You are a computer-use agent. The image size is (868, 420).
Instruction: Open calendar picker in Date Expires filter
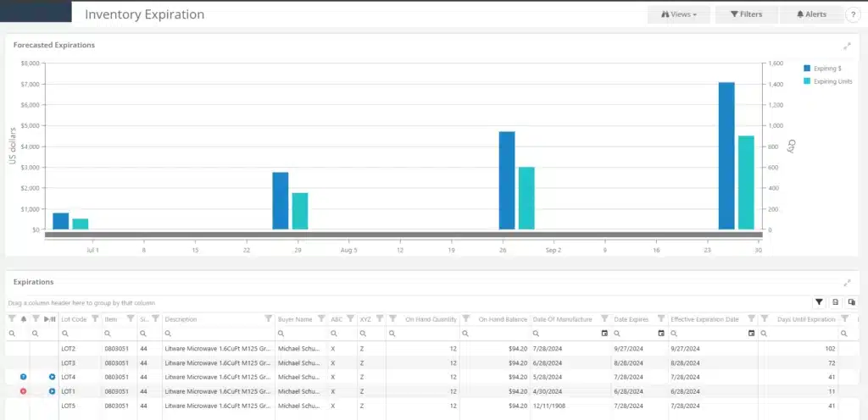point(661,334)
